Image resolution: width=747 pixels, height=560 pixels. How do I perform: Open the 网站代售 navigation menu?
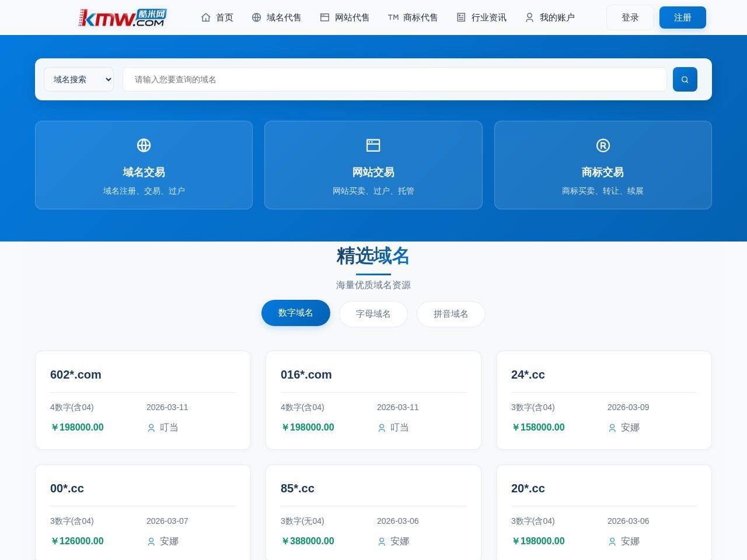(344, 17)
